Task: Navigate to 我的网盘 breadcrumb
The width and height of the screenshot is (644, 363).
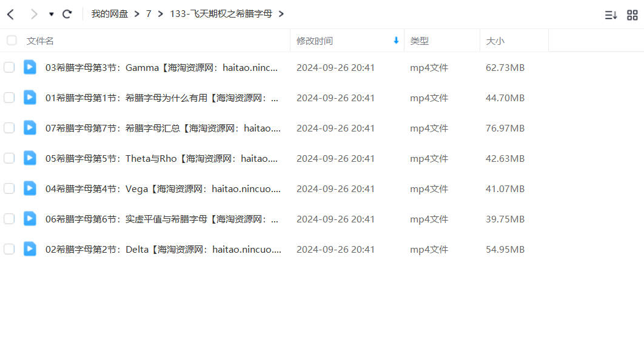Action: point(110,14)
